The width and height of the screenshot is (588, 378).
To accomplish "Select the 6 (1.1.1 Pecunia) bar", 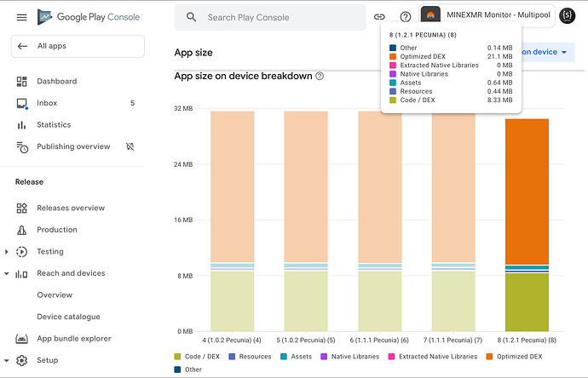I will pos(379,221).
